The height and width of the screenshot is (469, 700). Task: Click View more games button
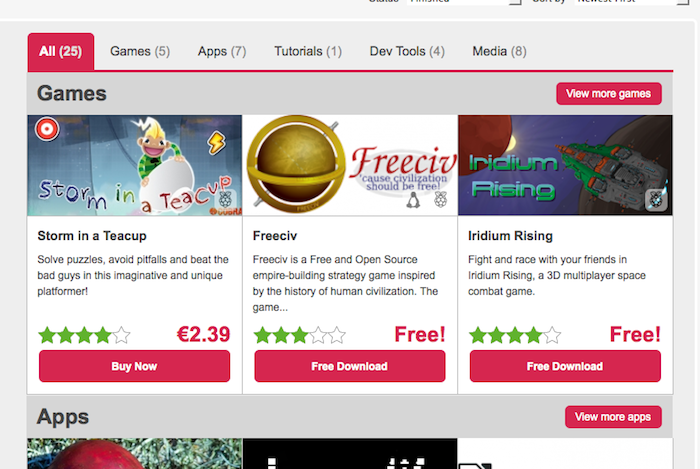(x=609, y=94)
